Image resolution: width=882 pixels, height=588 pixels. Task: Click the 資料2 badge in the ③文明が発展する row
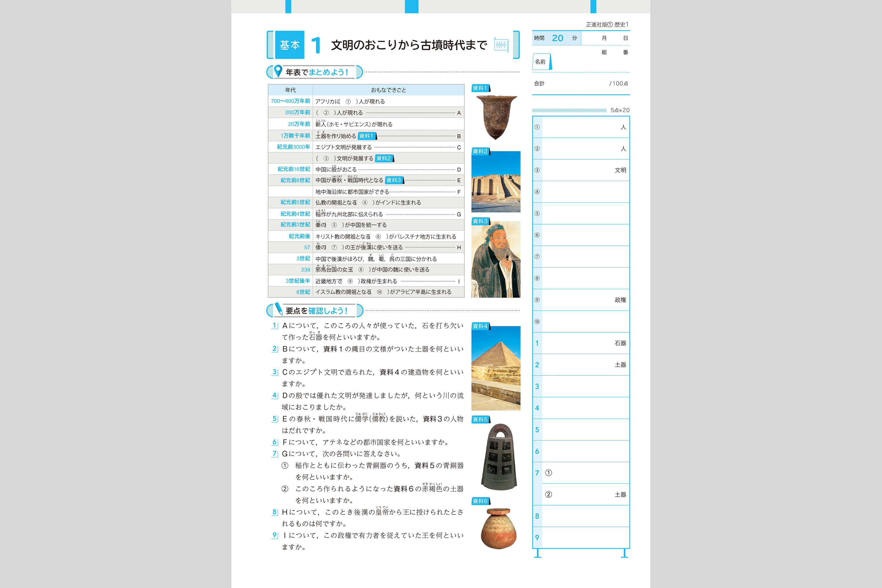[x=384, y=158]
